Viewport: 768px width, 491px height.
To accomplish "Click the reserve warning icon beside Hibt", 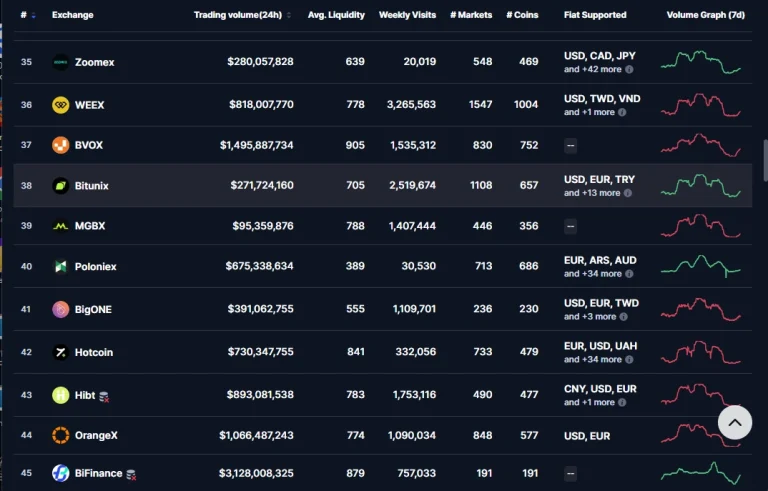I will (x=104, y=396).
